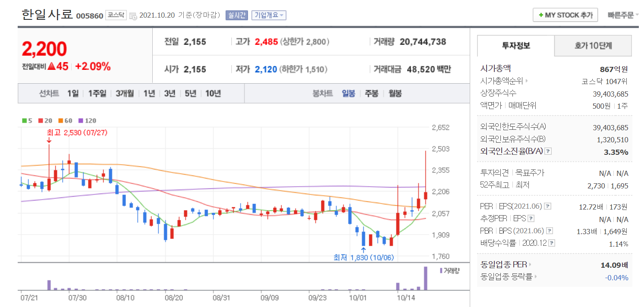
Task: Select the 일봉 daily candle chart
Action: pyautogui.click(x=348, y=94)
